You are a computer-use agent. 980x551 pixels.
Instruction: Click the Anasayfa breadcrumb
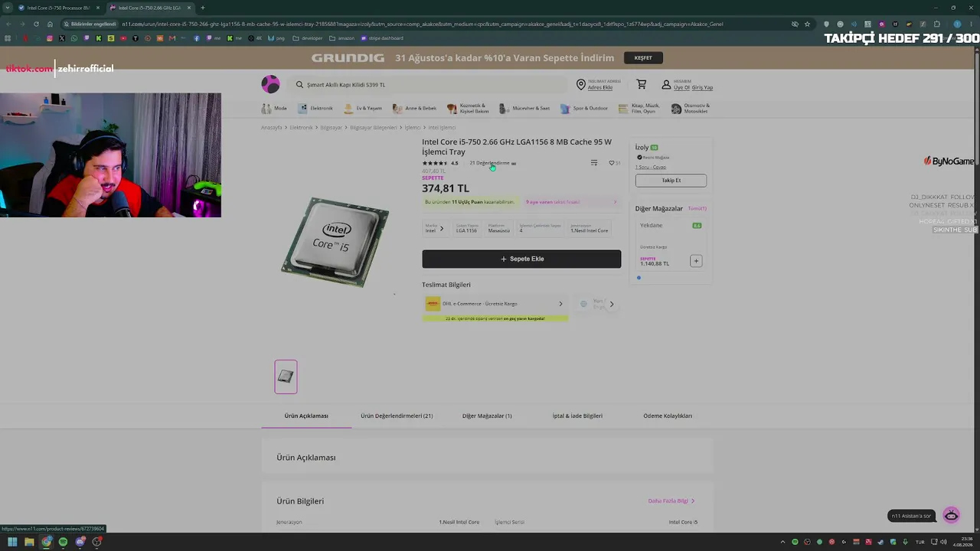click(272, 127)
